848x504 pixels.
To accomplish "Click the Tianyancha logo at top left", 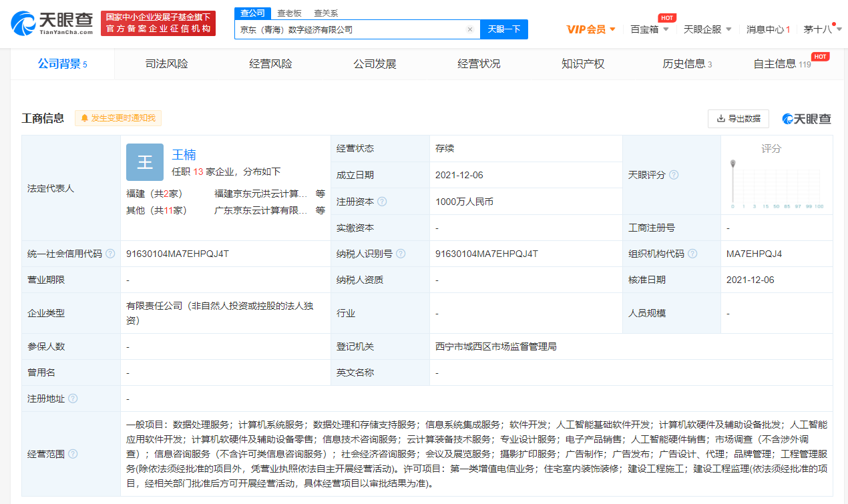I will 52,24.
